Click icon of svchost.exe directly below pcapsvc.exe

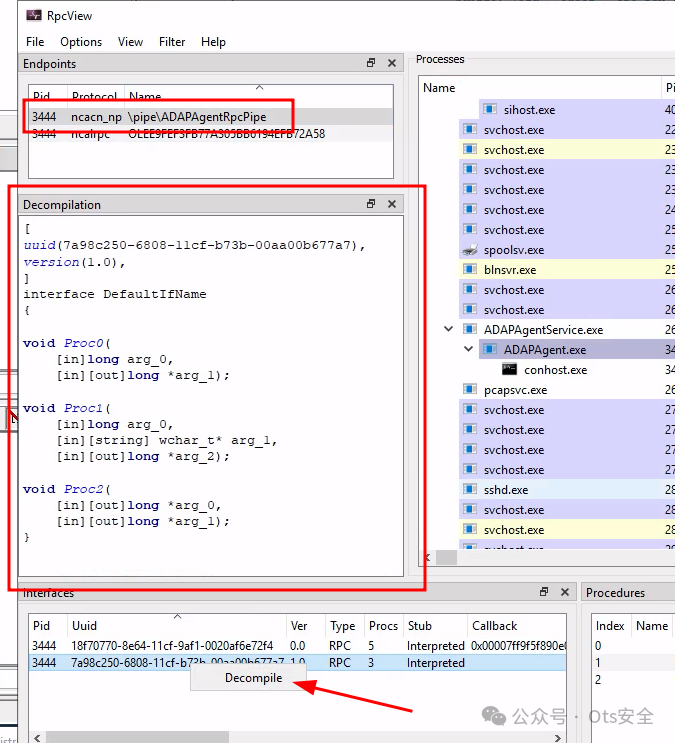[x=470, y=409]
